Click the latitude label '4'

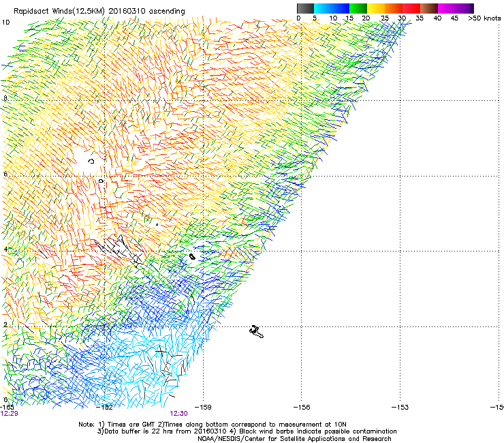click(5, 249)
